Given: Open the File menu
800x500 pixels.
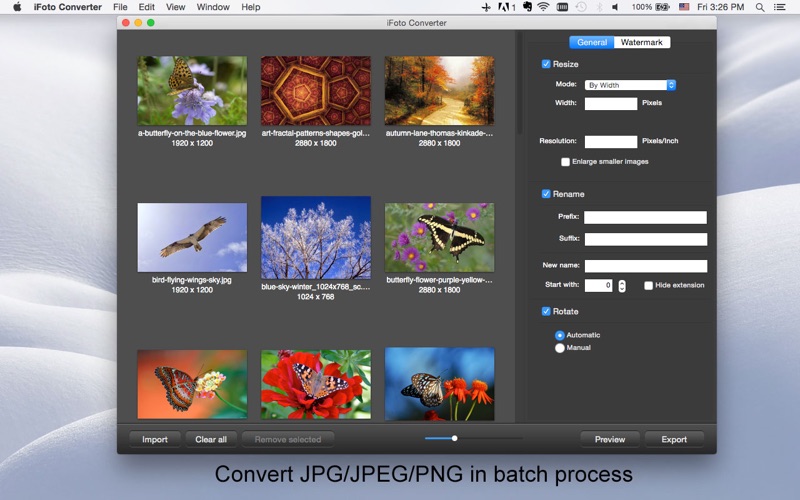Looking at the screenshot, I should pyautogui.click(x=120, y=7).
